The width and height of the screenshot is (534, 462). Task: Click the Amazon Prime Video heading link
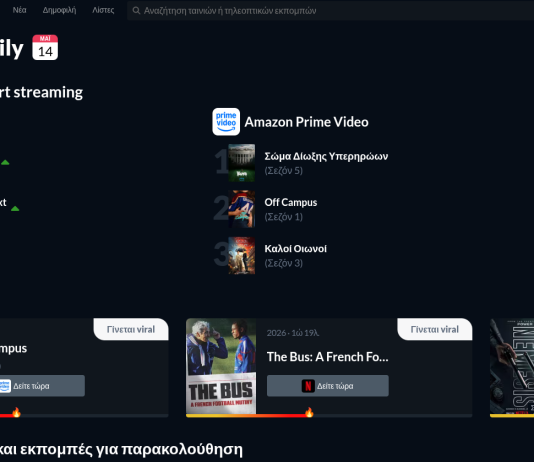(307, 122)
